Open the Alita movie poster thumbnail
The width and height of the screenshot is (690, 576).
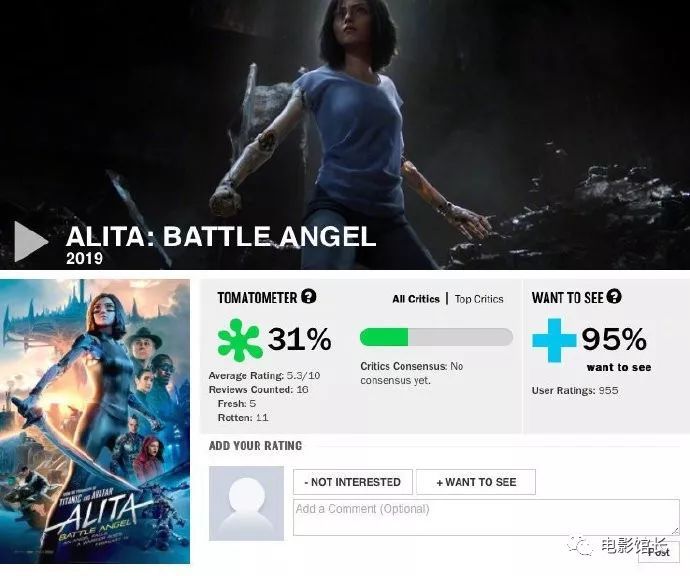click(x=95, y=421)
